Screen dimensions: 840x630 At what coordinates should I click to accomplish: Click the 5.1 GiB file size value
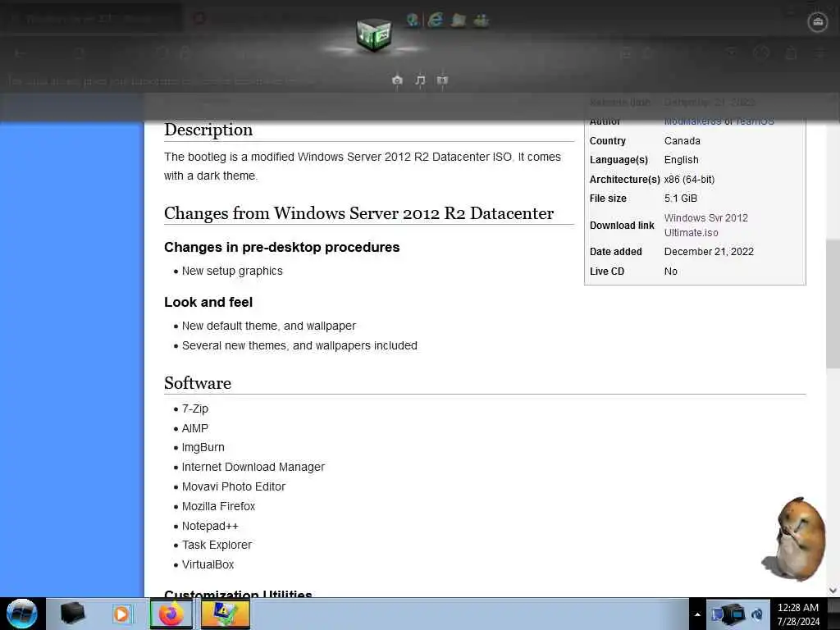pyautogui.click(x=680, y=199)
